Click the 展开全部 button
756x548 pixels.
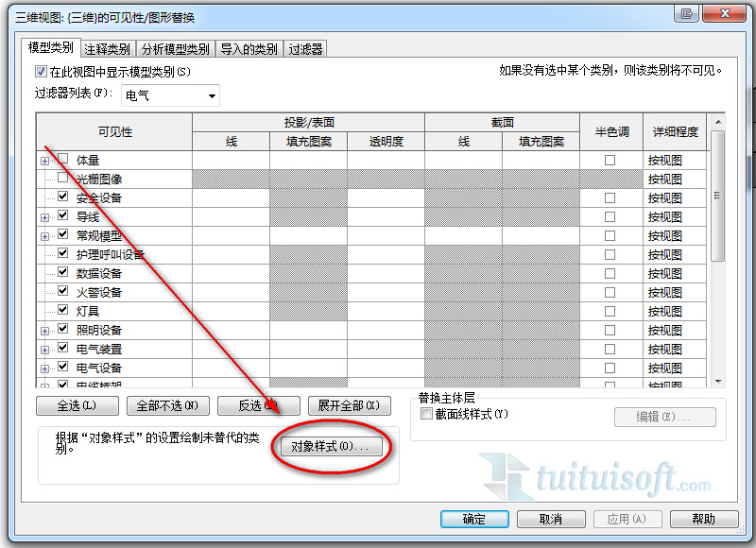pos(348,406)
